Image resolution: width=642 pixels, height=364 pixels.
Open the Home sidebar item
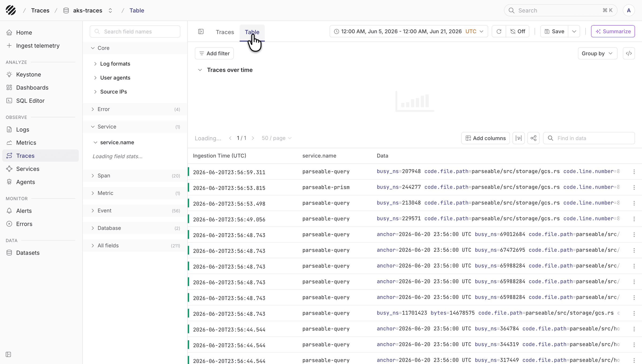40,33
